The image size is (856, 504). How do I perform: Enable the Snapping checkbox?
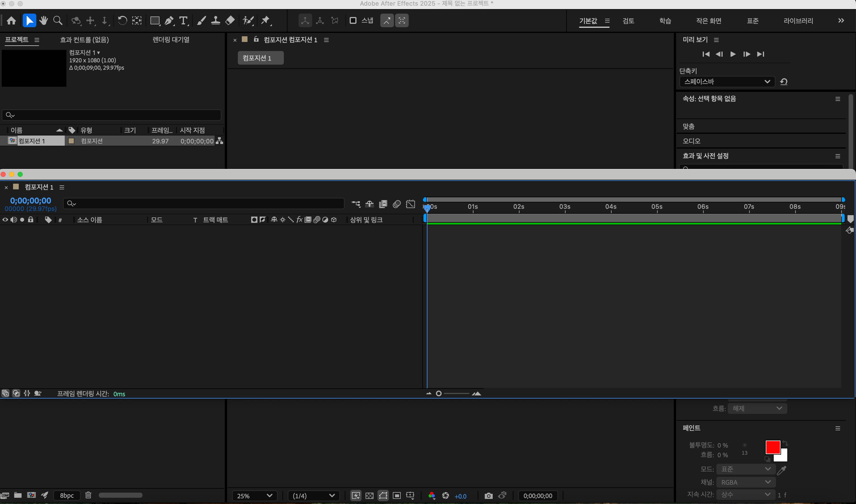point(353,21)
